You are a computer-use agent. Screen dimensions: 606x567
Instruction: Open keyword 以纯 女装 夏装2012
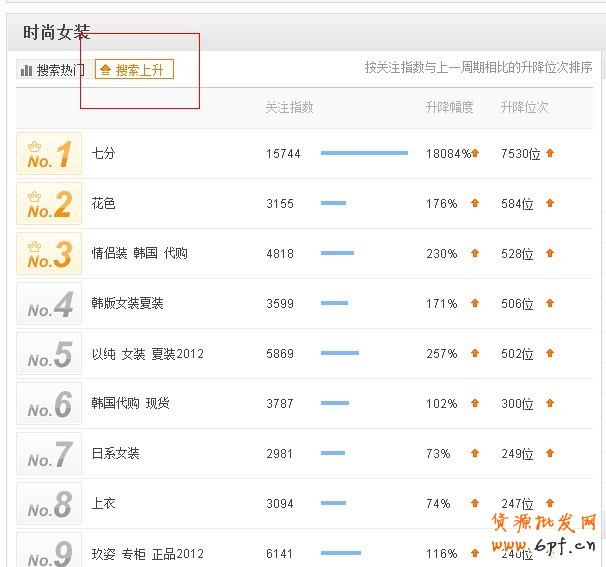(x=147, y=354)
